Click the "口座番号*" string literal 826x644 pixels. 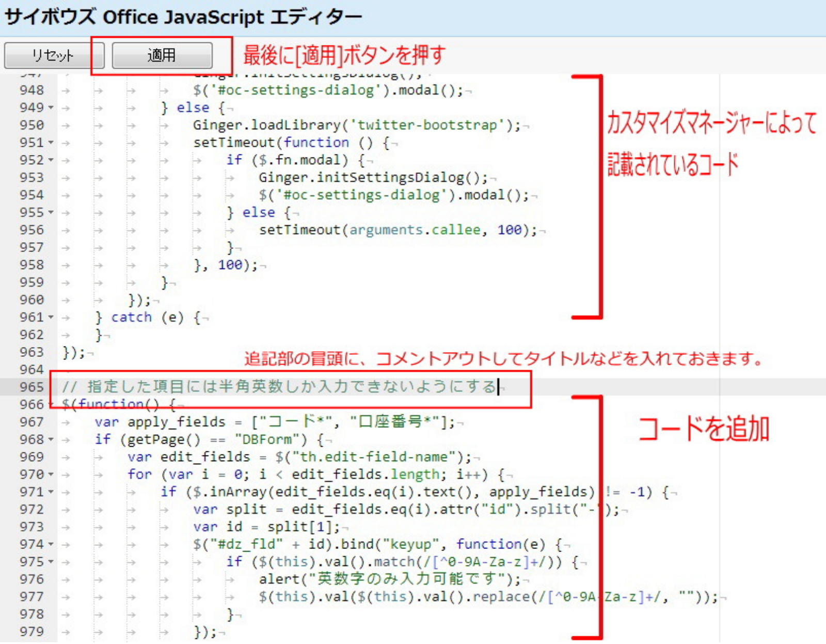click(x=395, y=422)
